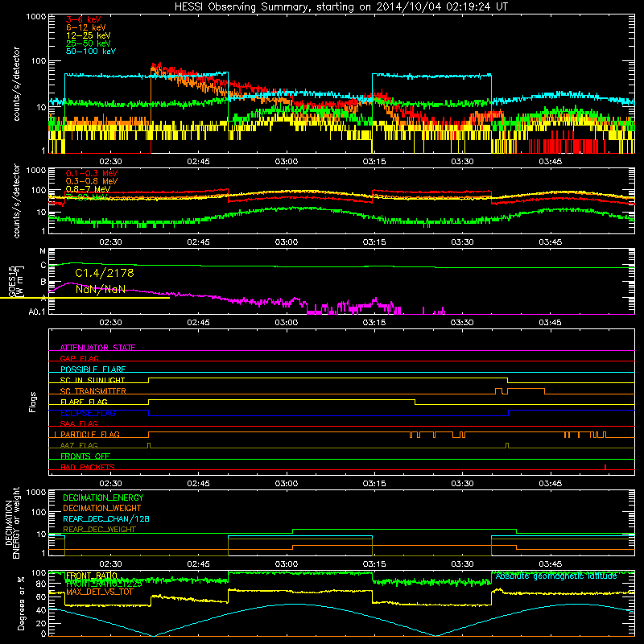Select the DECIMATION_ENERGY legend label

click(103, 497)
